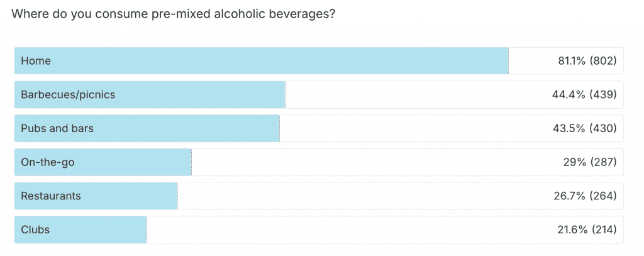The width and height of the screenshot is (644, 256).
Task: Click the 81.1% (802) value
Action: [x=584, y=61]
